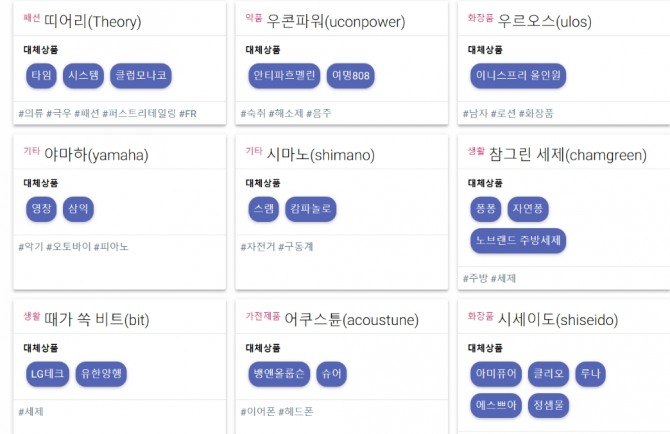The height and width of the screenshot is (434, 670).
Task: Choose the 슈어 chip under 어쿠스튠
Action: (330, 374)
